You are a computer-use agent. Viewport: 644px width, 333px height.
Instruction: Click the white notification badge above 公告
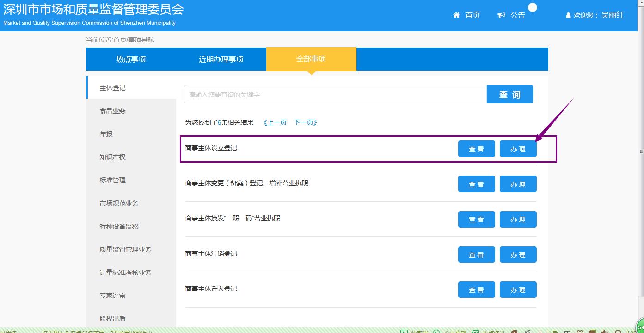point(533,7)
